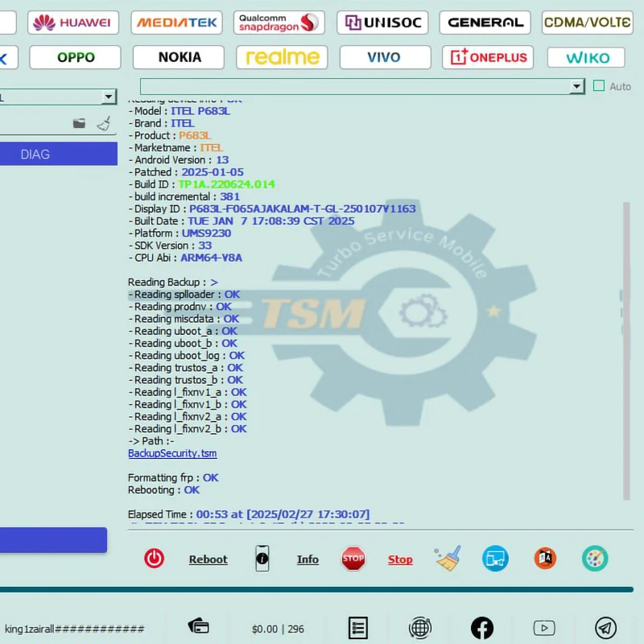Screen dimensions: 644x644
Task: Switch to the MediaTek tab
Action: 176,23
